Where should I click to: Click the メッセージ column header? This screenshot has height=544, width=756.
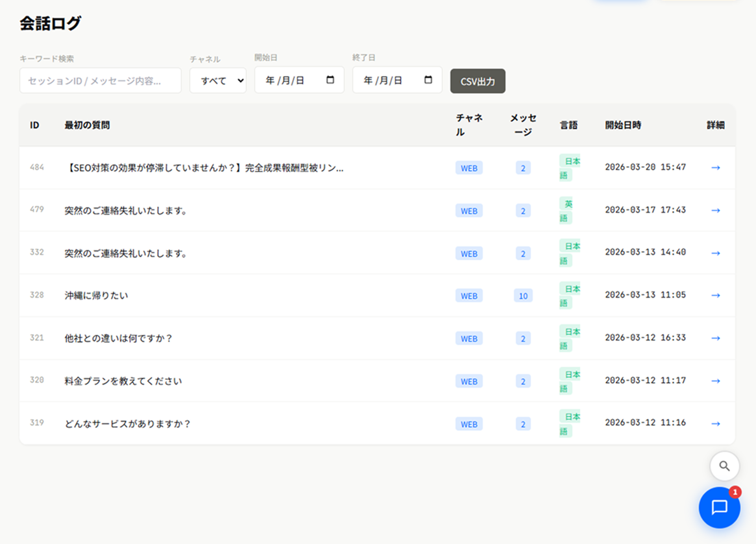(523, 124)
